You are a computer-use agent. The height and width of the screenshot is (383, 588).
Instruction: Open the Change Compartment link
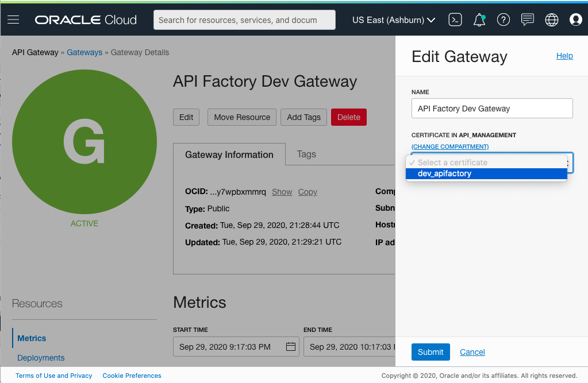pyautogui.click(x=449, y=146)
